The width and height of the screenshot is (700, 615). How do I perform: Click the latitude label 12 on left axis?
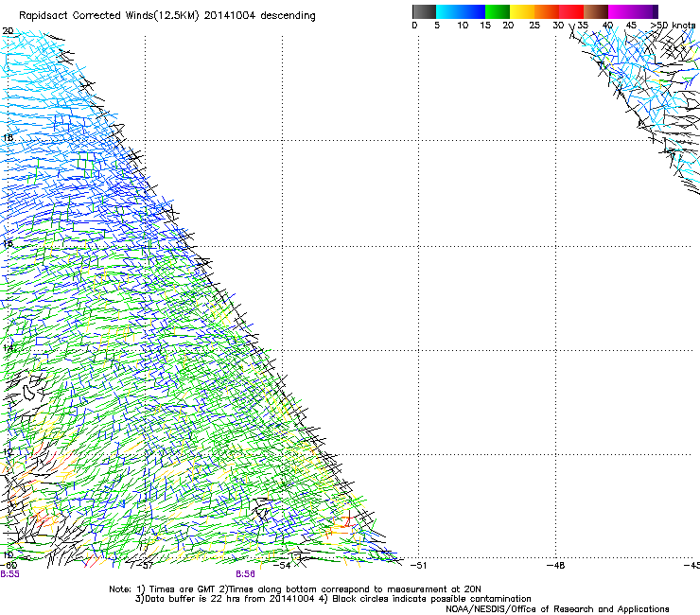(x=8, y=452)
